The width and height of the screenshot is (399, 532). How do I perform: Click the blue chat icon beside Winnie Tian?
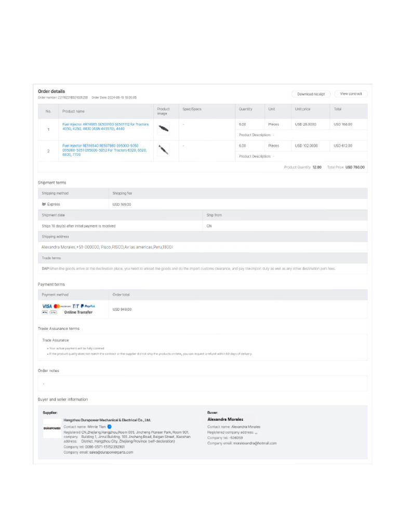point(109,427)
